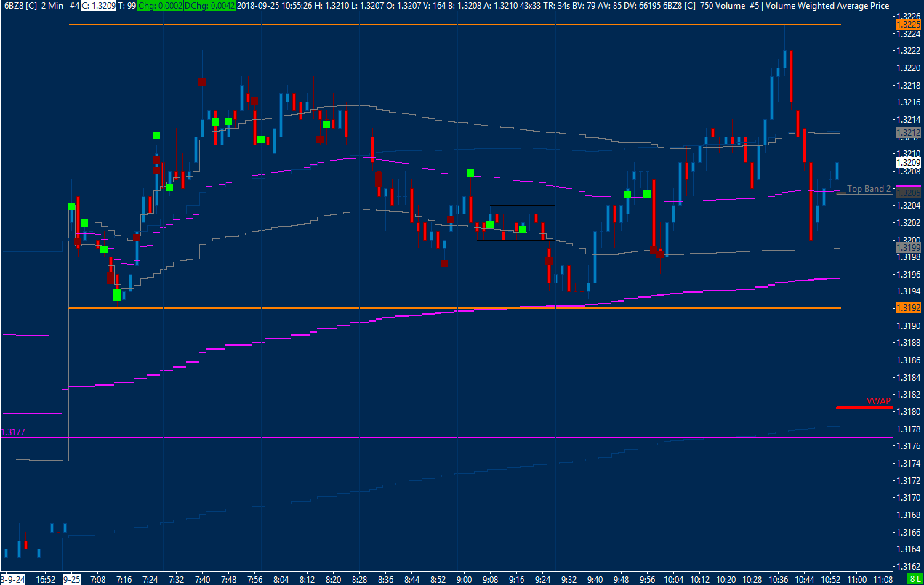924x585 pixels.
Task: Click the 10:04 time axis label
Action: (673, 580)
